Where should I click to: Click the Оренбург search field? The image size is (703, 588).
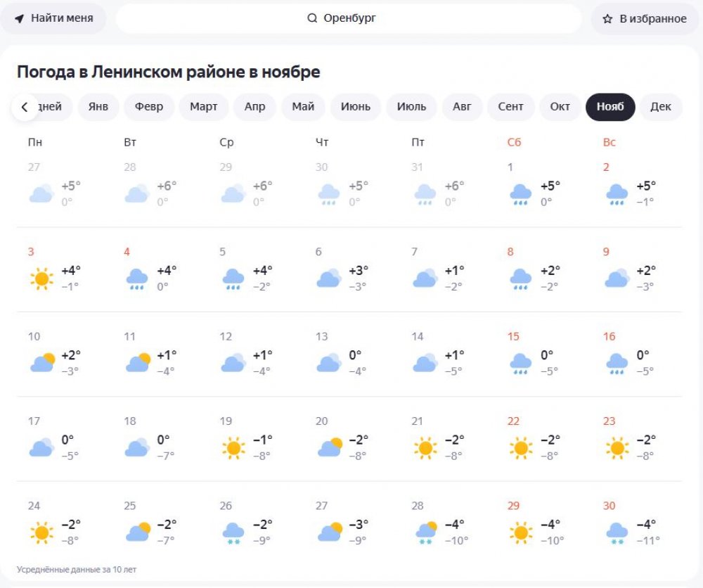tap(349, 18)
